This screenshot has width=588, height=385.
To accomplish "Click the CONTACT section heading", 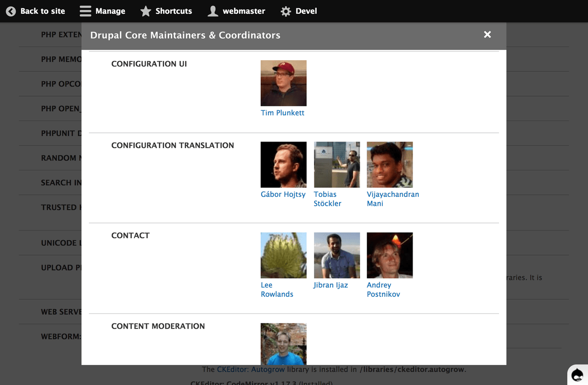I will (x=130, y=236).
